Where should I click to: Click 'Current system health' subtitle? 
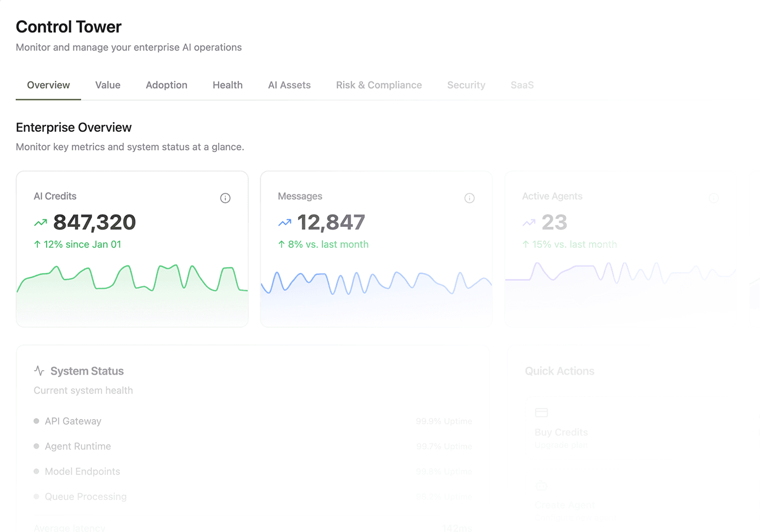pyautogui.click(x=83, y=390)
